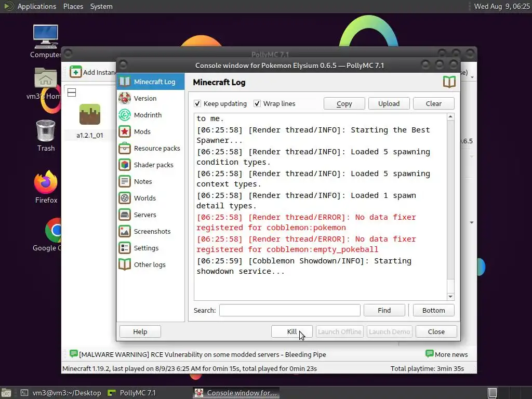Click the Screenshots picture icon

pyautogui.click(x=125, y=231)
